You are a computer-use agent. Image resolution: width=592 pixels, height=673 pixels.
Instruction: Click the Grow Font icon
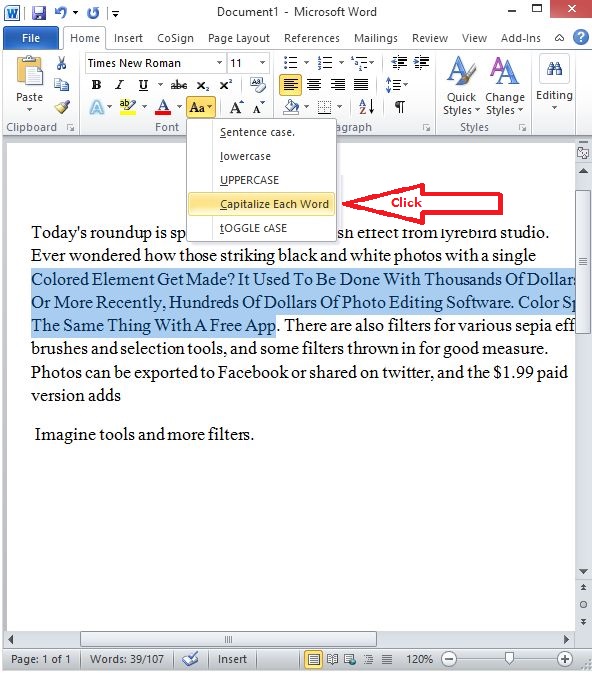(x=236, y=107)
